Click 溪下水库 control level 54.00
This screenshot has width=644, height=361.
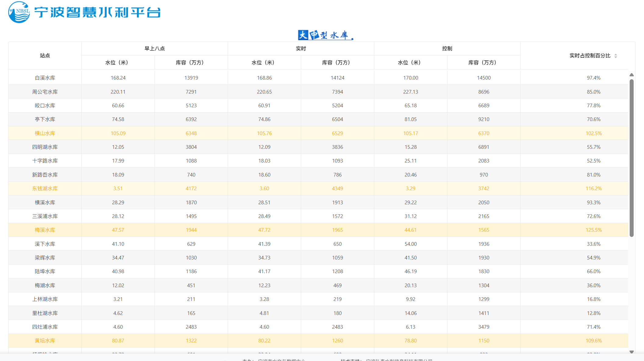[x=411, y=244]
